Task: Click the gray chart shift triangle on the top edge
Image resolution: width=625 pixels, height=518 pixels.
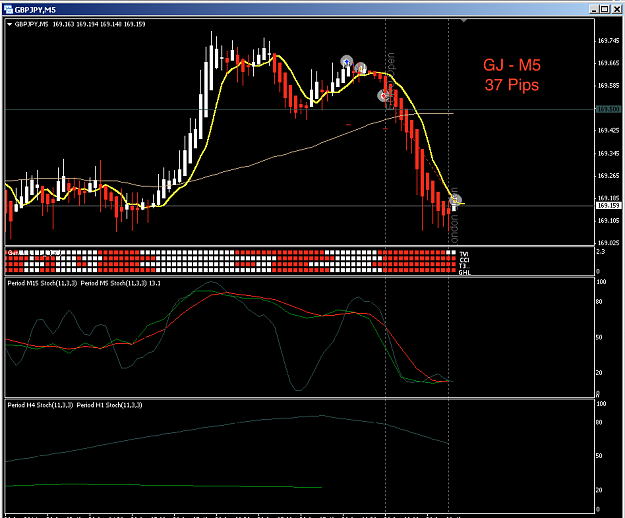Action: click(x=464, y=20)
